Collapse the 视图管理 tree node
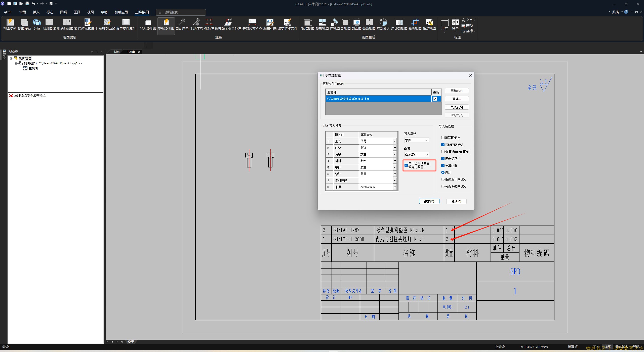 11,58
